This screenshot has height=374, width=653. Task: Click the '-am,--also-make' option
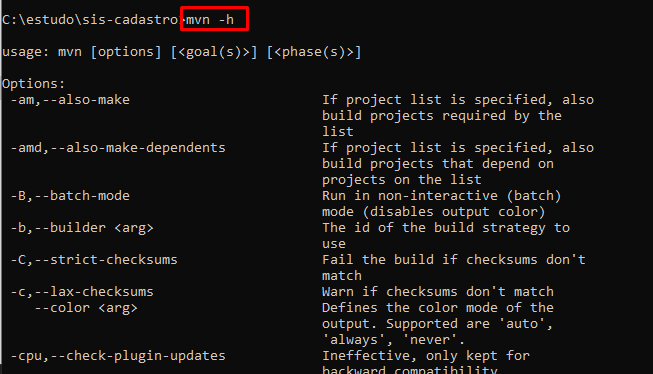click(70, 100)
